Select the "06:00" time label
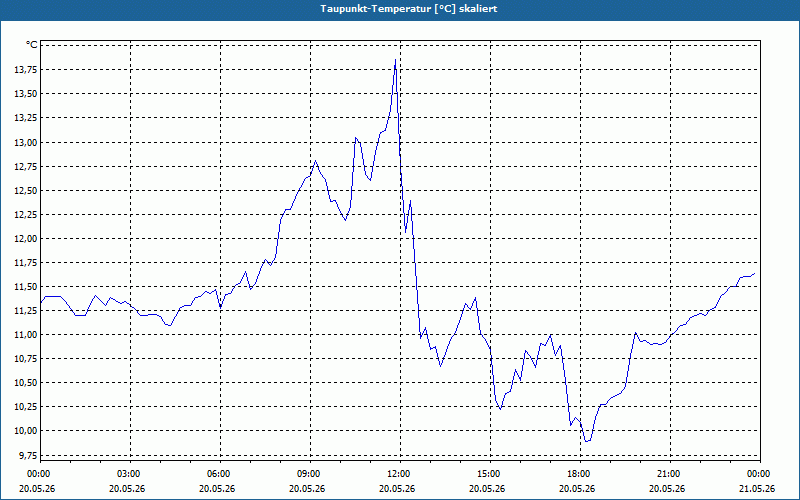The width and height of the screenshot is (800, 500). pyautogui.click(x=220, y=474)
